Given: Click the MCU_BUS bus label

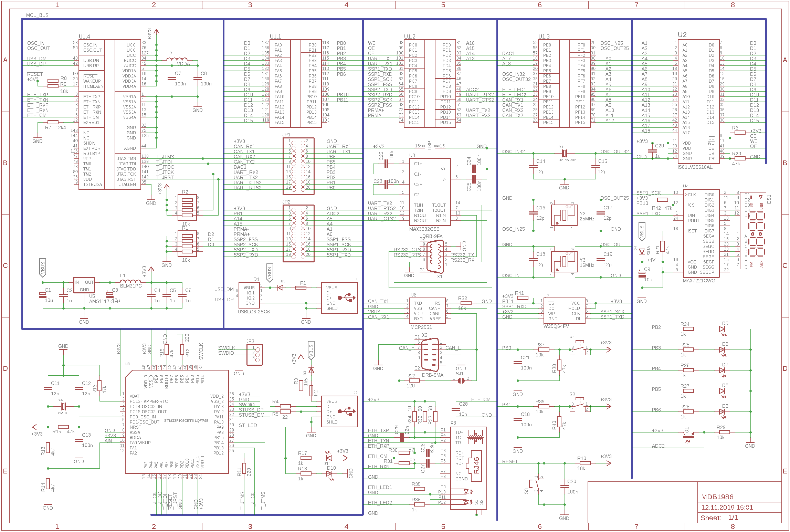Looking at the screenshot, I should 37,15.
